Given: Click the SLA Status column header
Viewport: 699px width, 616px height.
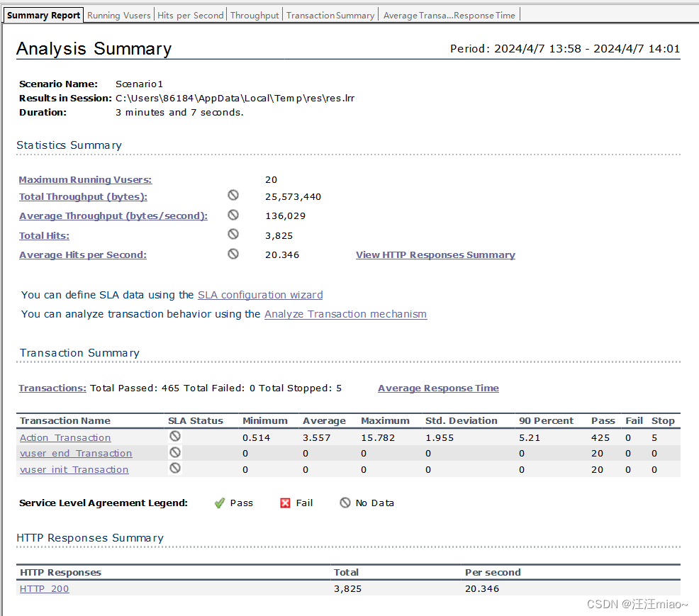Looking at the screenshot, I should (x=195, y=421).
